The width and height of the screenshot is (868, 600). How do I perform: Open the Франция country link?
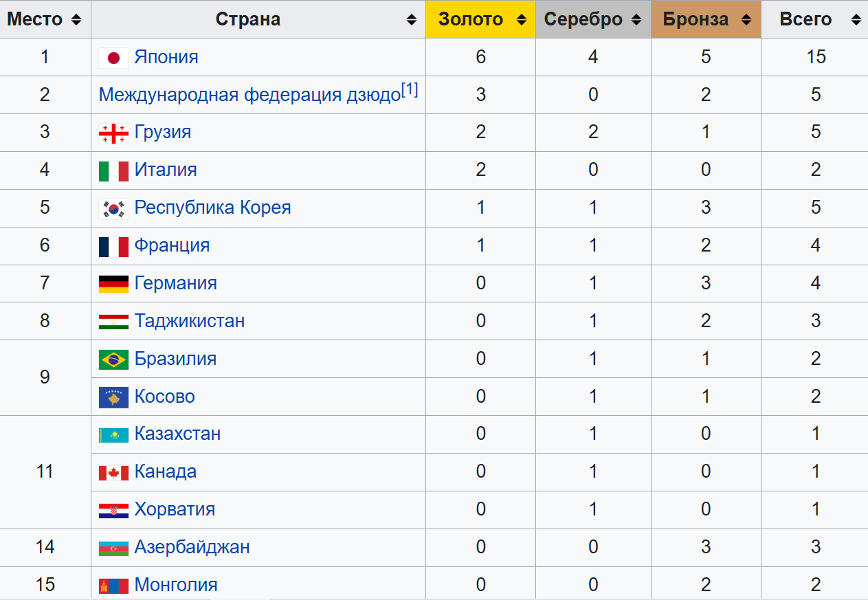172,245
